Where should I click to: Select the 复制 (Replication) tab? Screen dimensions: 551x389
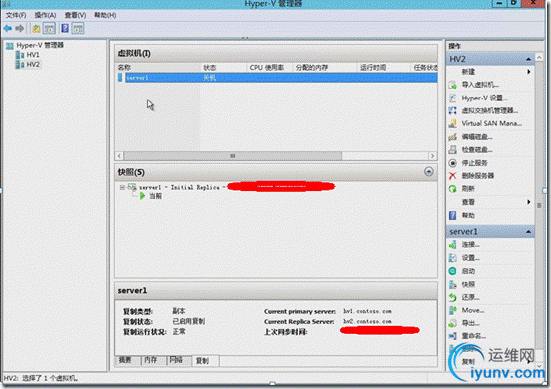(205, 361)
